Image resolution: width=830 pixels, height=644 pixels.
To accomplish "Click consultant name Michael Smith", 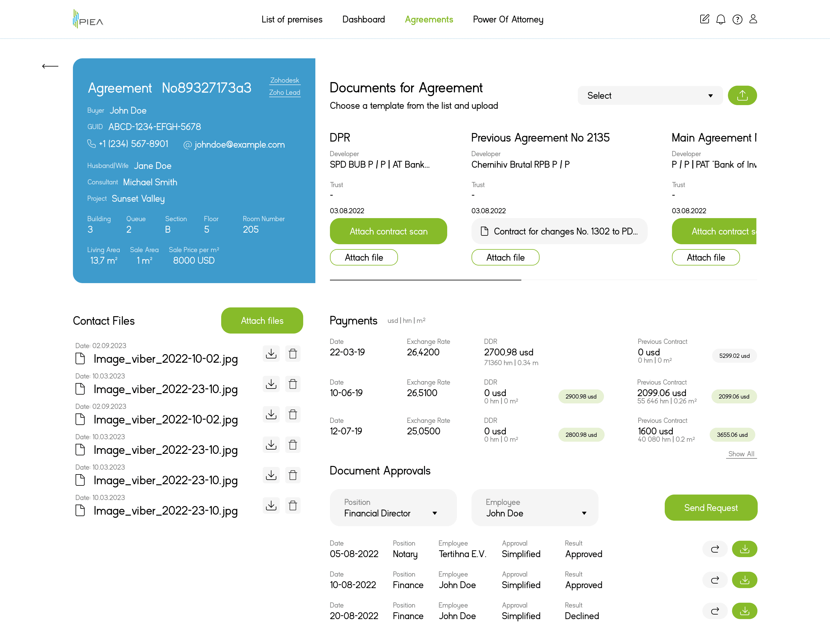I will pyautogui.click(x=150, y=182).
